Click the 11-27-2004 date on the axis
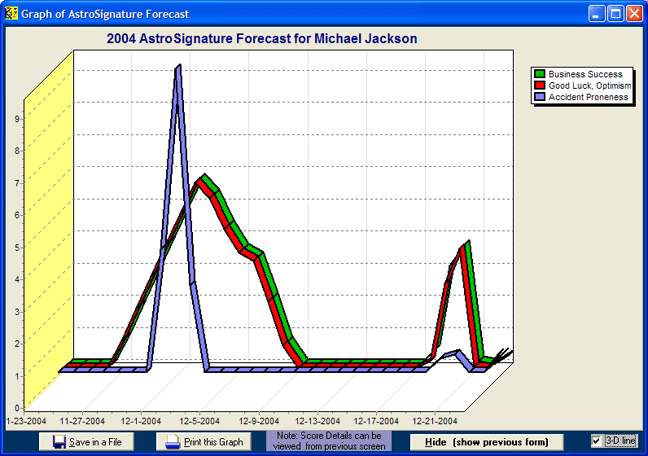This screenshot has height=456, width=648. [85, 422]
